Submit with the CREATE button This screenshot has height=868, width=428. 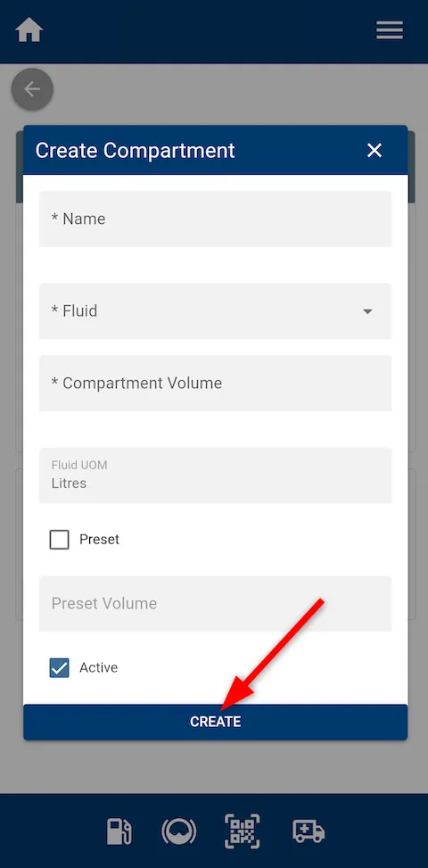coord(215,722)
